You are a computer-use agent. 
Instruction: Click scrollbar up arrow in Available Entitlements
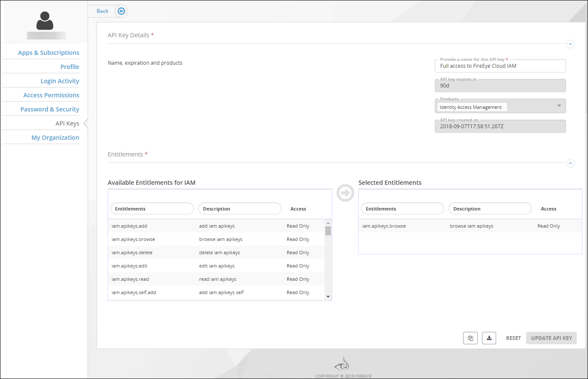pos(328,223)
